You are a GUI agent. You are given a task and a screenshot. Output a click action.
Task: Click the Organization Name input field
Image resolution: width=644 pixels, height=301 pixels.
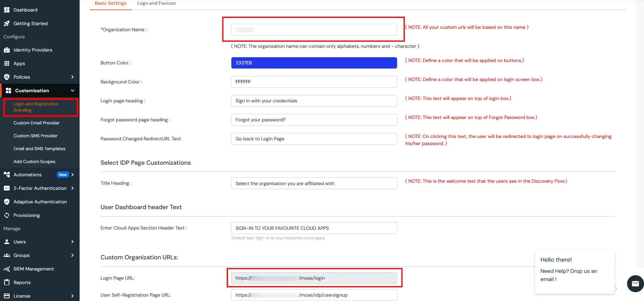314,29
